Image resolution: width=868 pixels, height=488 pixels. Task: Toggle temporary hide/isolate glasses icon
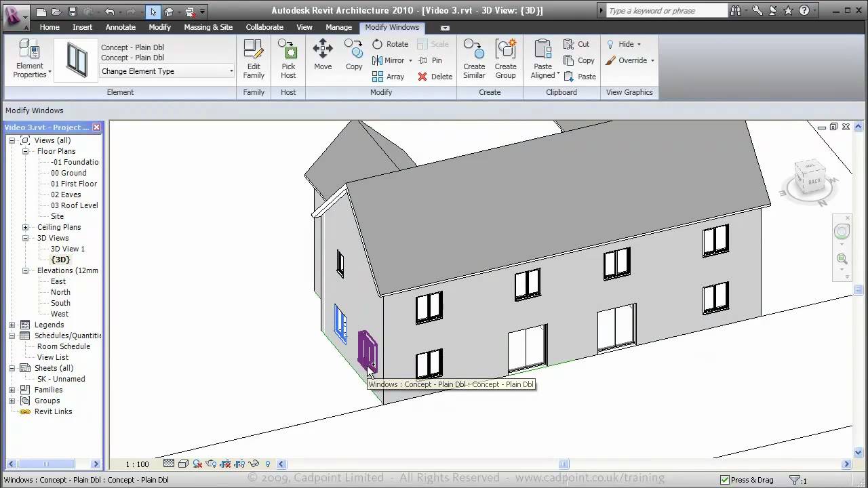tap(254, 464)
